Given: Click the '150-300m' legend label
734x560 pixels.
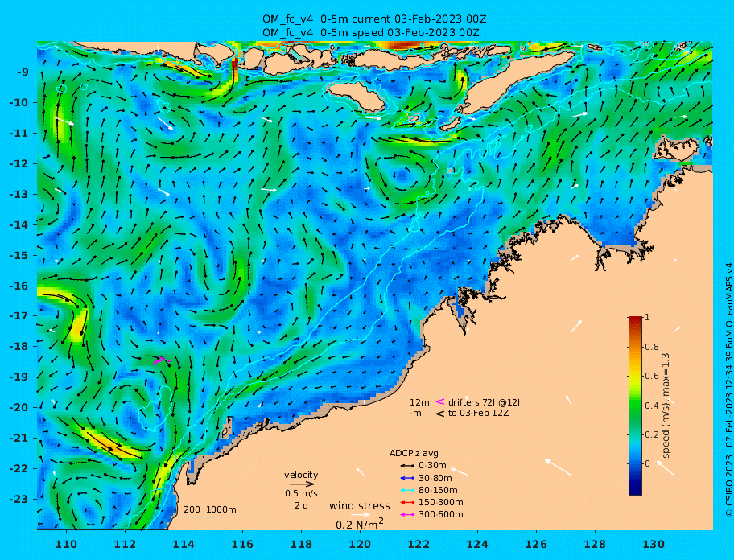Looking at the screenshot, I should pyautogui.click(x=441, y=502).
